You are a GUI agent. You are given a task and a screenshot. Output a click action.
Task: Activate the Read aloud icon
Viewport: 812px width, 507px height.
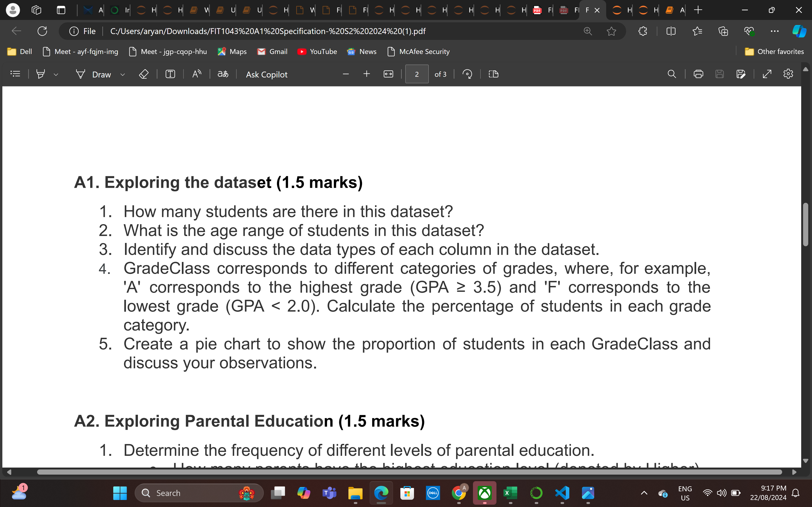coord(197,74)
